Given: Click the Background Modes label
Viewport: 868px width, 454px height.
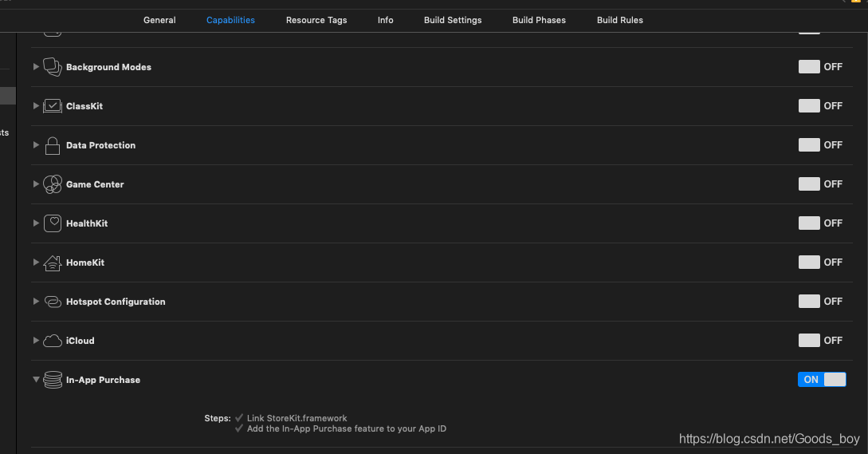Looking at the screenshot, I should (x=108, y=67).
